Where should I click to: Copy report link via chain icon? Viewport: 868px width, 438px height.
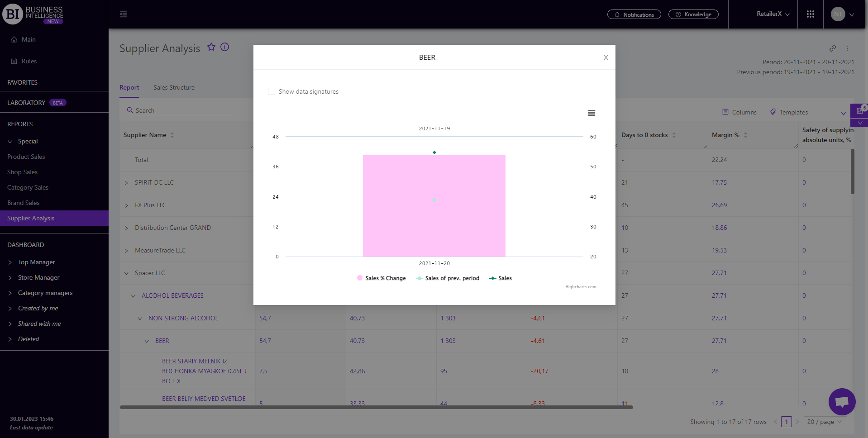point(832,48)
